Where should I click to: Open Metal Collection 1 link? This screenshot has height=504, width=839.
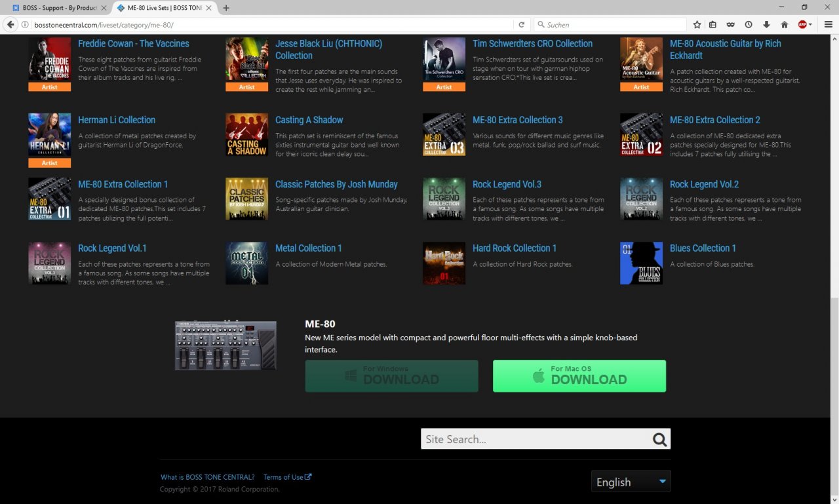(309, 248)
